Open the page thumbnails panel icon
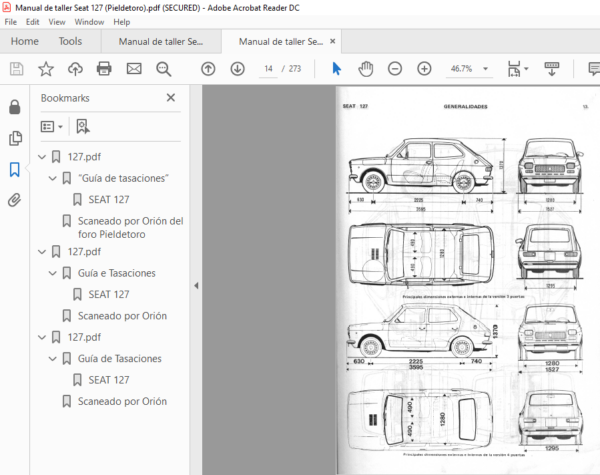Image resolution: width=600 pixels, height=475 pixels. (15, 138)
